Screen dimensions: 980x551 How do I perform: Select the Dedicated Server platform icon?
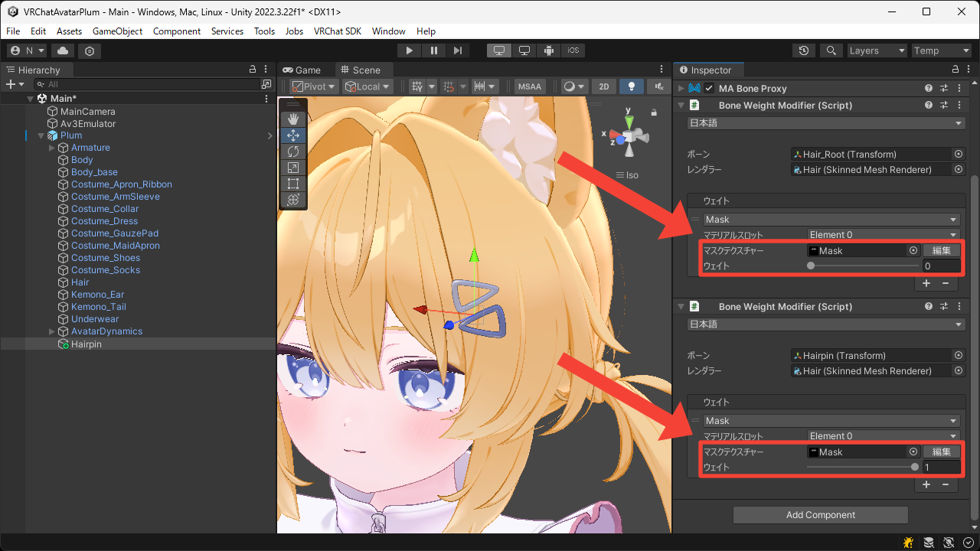tap(524, 51)
